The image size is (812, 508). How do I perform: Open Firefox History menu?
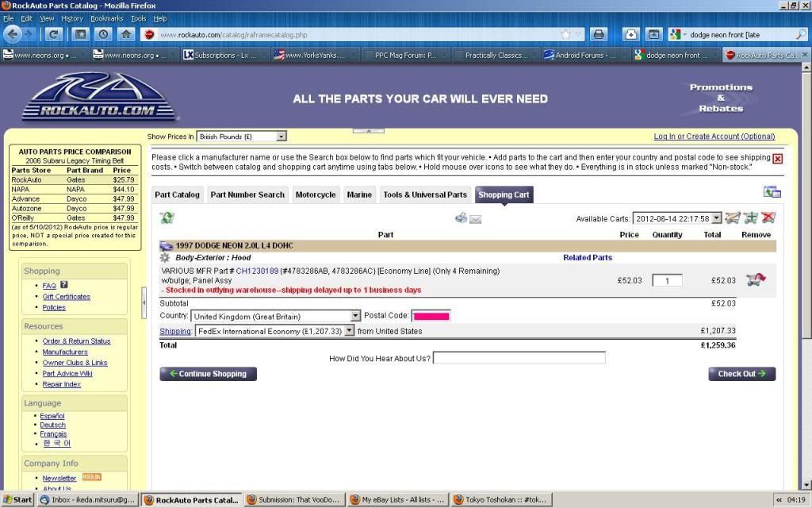[72, 19]
